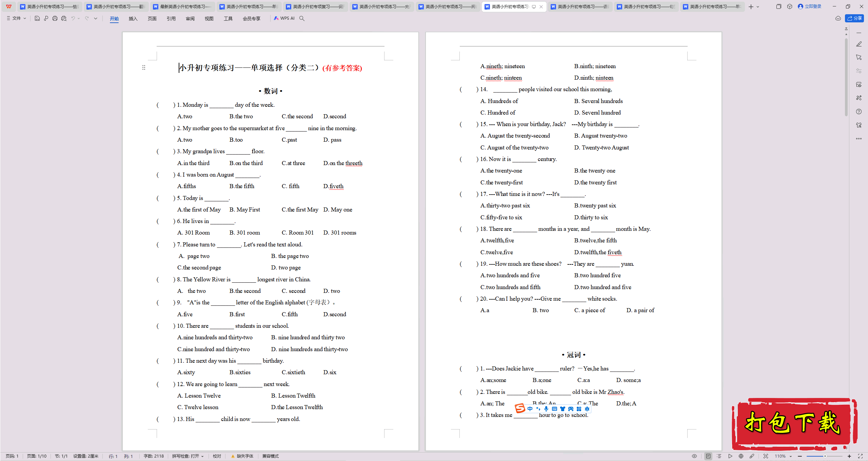This screenshot has width=868, height=461.
Task: Switch to web layout globe icon
Action: tap(741, 456)
